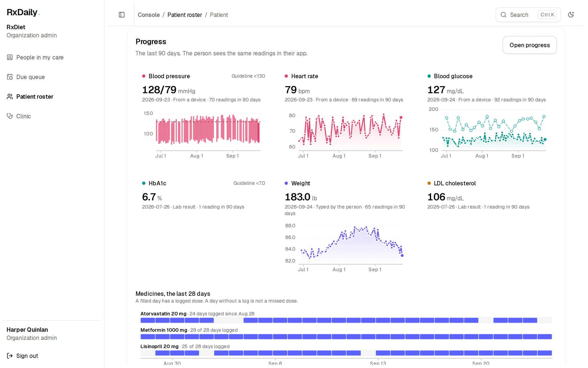Click the Ctrl K shortcut badge

tap(547, 15)
